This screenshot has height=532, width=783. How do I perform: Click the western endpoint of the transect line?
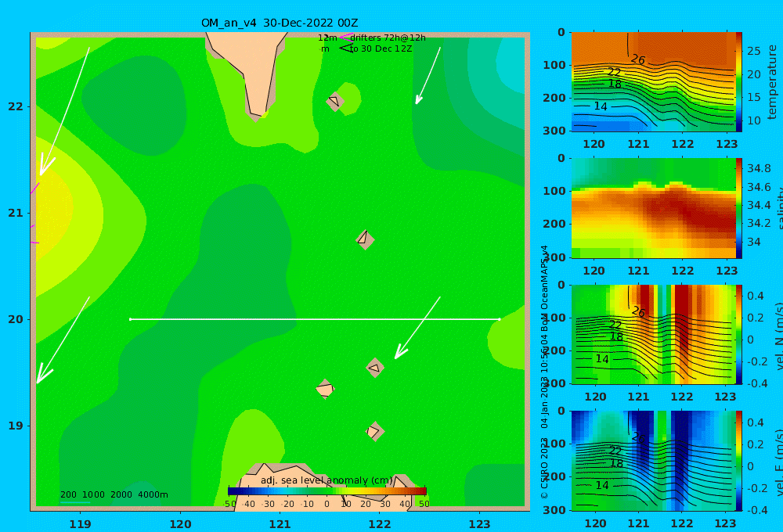[x=130, y=319]
